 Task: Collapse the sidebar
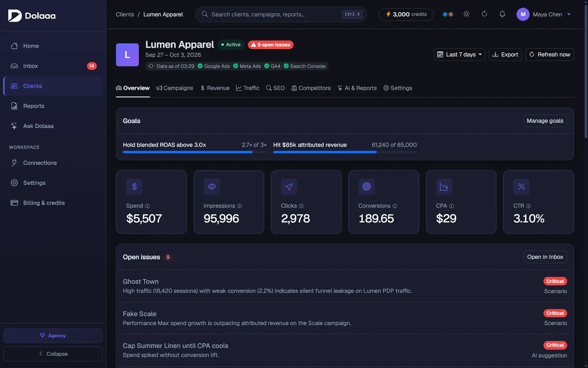tap(53, 354)
